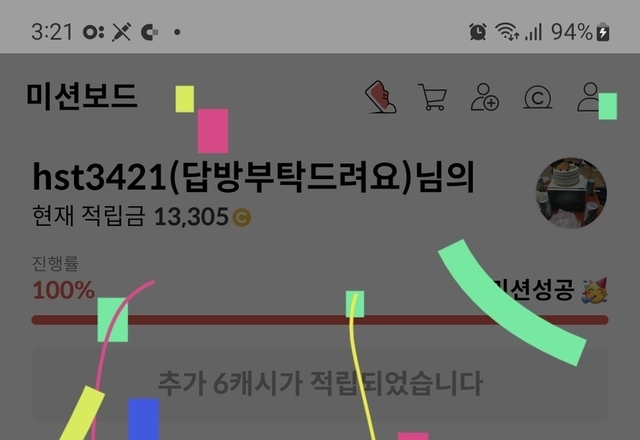Viewport: 640px width, 440px height.
Task: Tap the battery charging indicator
Action: [603, 32]
